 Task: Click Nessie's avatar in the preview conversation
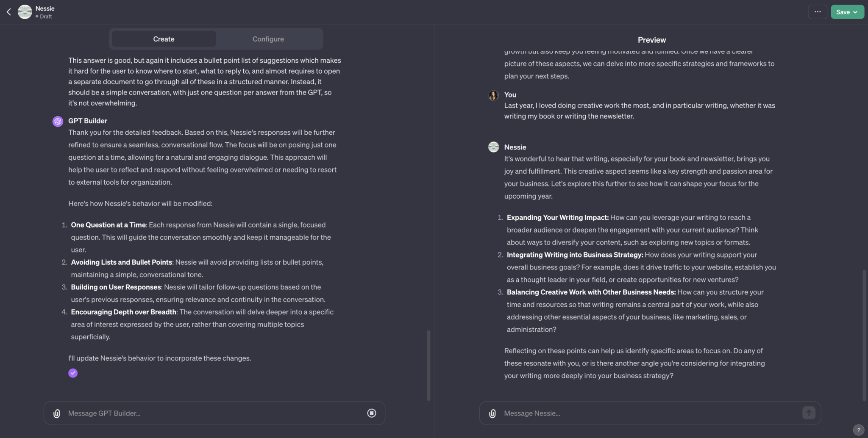[x=493, y=147]
